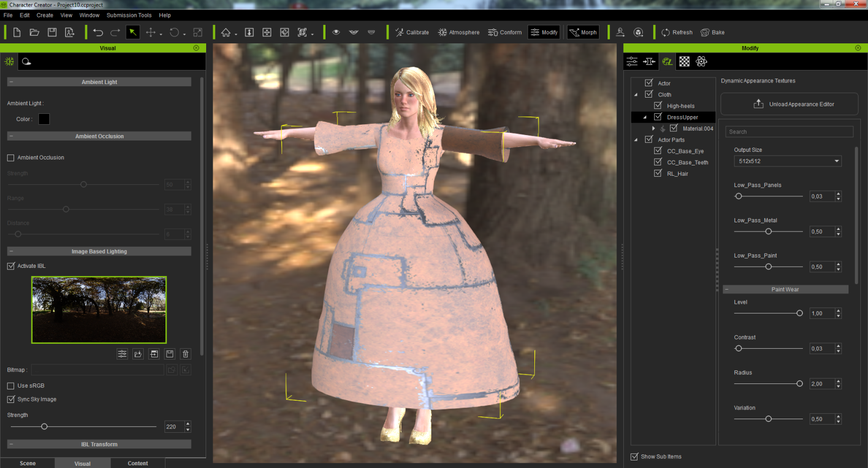Open the File menu
868x468 pixels.
pos(8,15)
